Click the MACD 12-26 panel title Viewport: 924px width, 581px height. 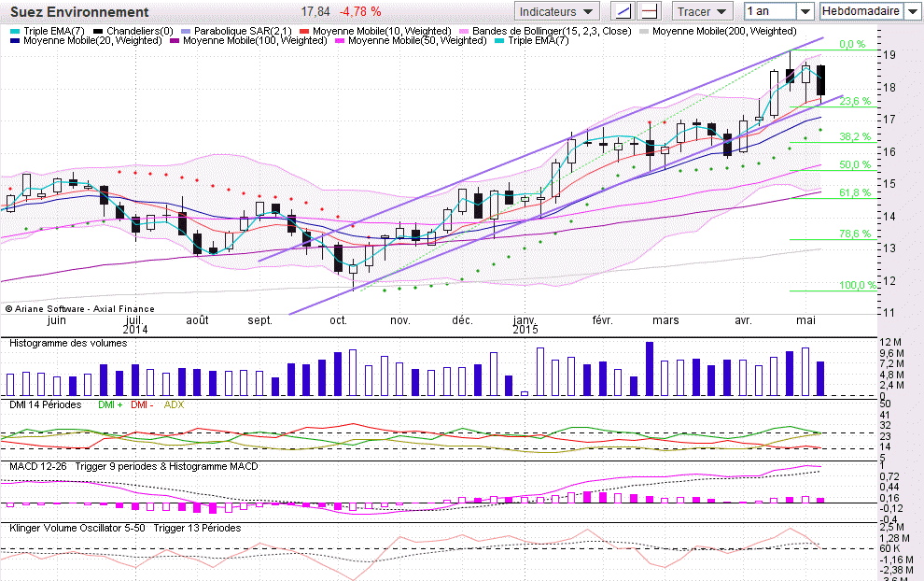point(37,466)
